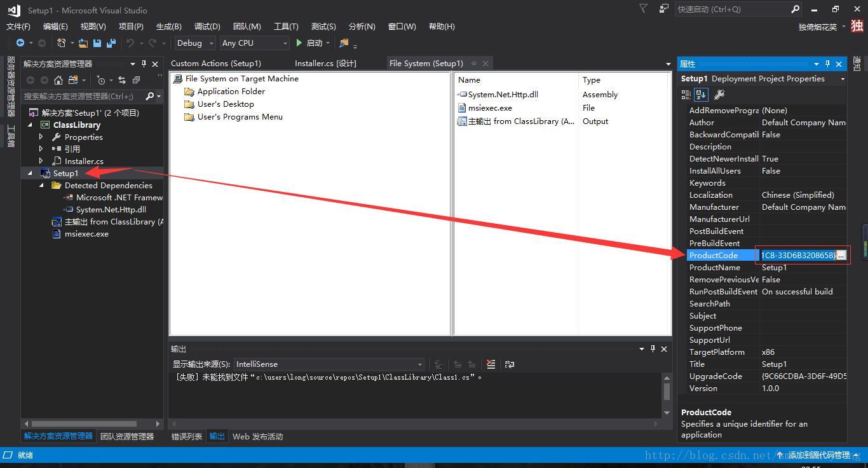
Task: Collapse the ClassLibrary project node
Action: (29, 125)
